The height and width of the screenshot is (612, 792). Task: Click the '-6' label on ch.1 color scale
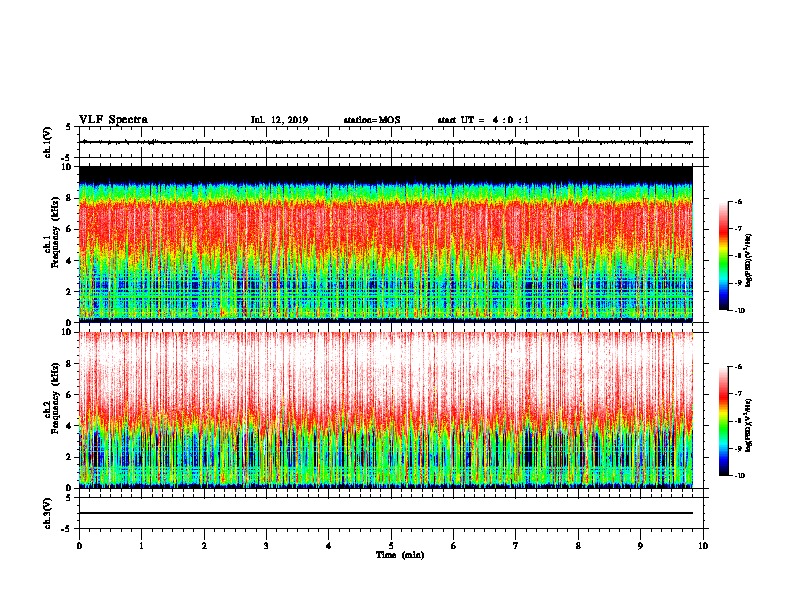pyautogui.click(x=738, y=202)
